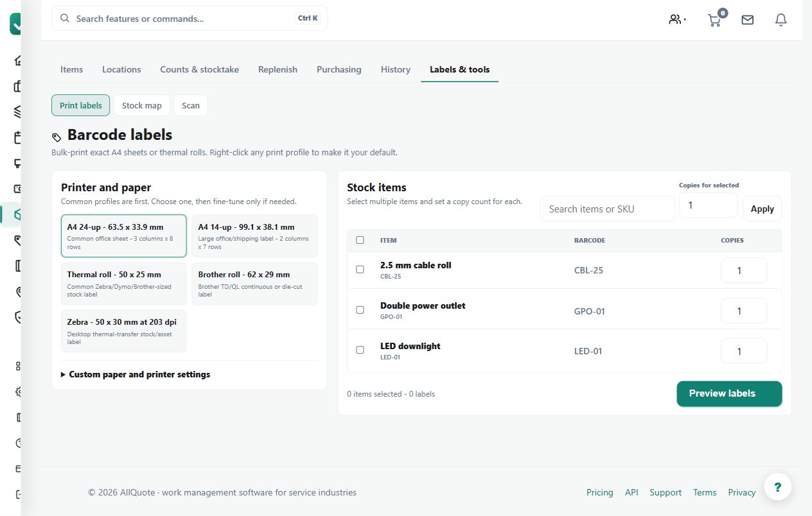Open the API footer link
The height and width of the screenshot is (516, 812).
pyautogui.click(x=631, y=492)
